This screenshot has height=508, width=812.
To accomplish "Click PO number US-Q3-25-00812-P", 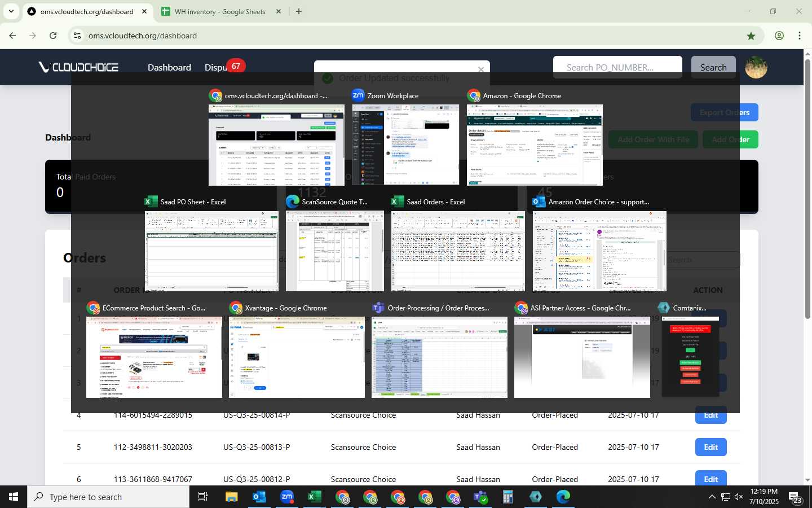I will click(x=257, y=479).
